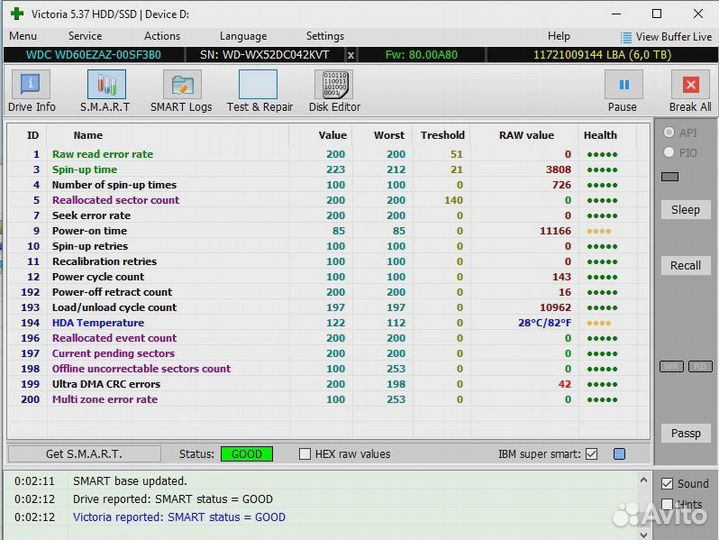Click the green cross Victoria app icon

click(x=17, y=14)
